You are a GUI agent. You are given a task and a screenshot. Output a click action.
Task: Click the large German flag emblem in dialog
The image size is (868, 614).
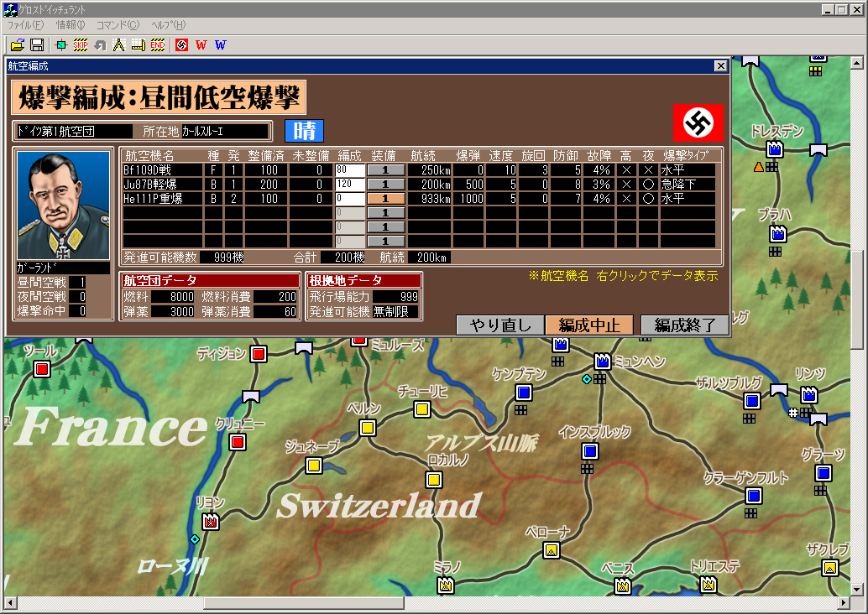pyautogui.click(x=698, y=122)
